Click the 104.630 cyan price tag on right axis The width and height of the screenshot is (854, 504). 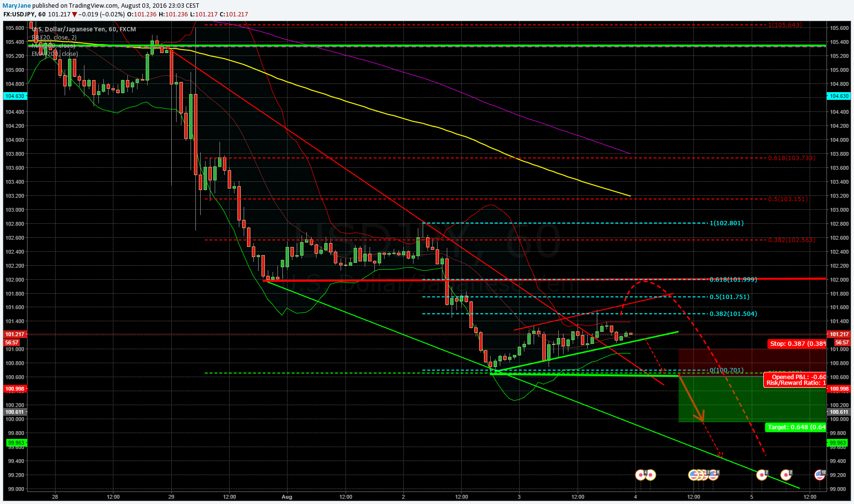[x=839, y=96]
